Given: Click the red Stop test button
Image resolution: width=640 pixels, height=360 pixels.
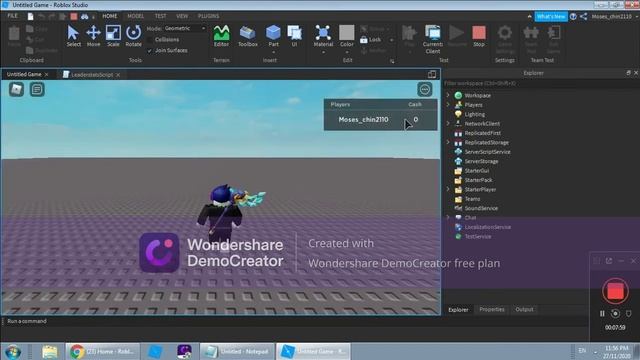Looking at the screenshot, I should click(x=479, y=36).
